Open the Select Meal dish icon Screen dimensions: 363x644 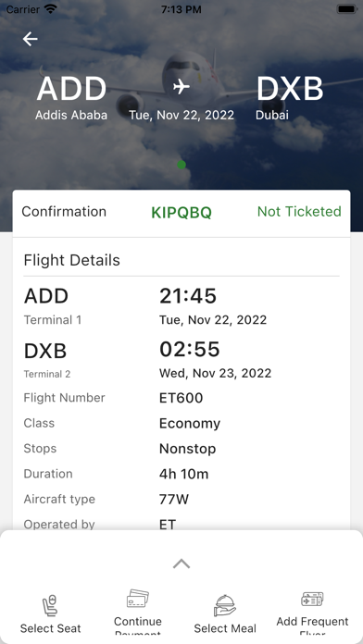pyautogui.click(x=225, y=606)
